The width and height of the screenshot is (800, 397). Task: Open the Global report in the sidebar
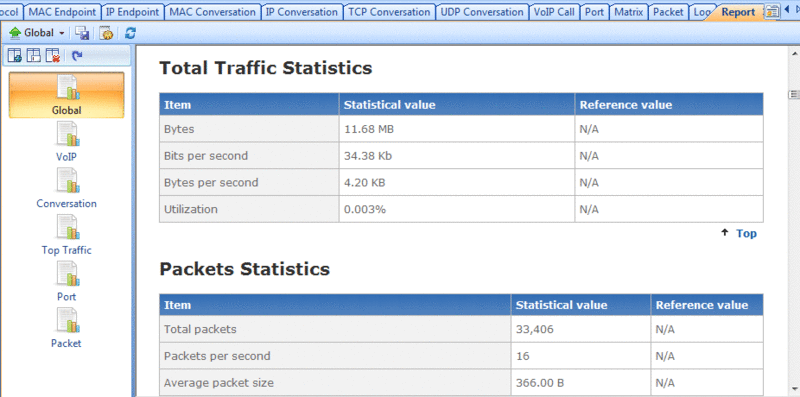click(x=66, y=95)
